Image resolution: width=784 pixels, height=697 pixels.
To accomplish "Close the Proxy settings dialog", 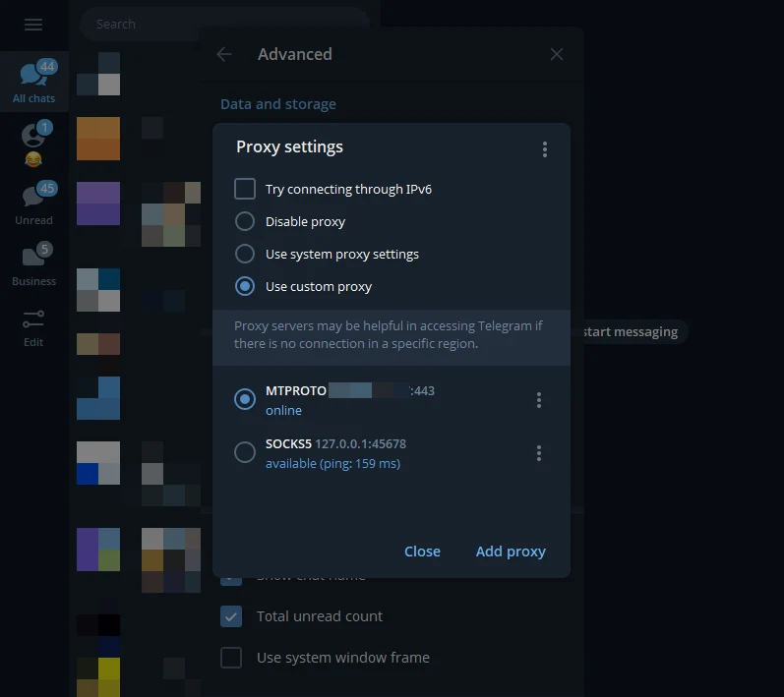I will [x=423, y=552].
